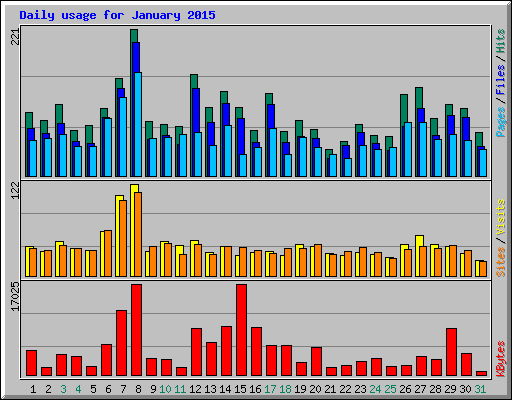Viewport: 512px width, 400px height.
Task: Click the day 15 red KBytes bar
Action: [x=241, y=330]
